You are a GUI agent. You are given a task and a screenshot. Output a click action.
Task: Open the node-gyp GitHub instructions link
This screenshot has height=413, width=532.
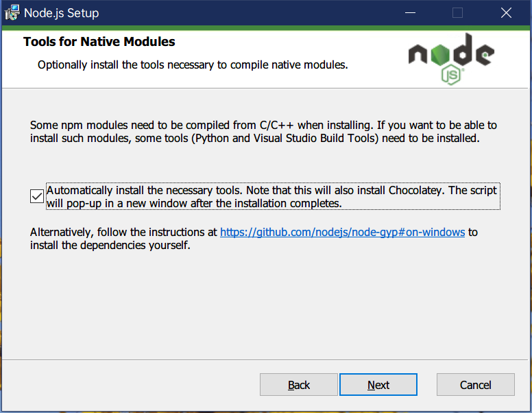[342, 233]
